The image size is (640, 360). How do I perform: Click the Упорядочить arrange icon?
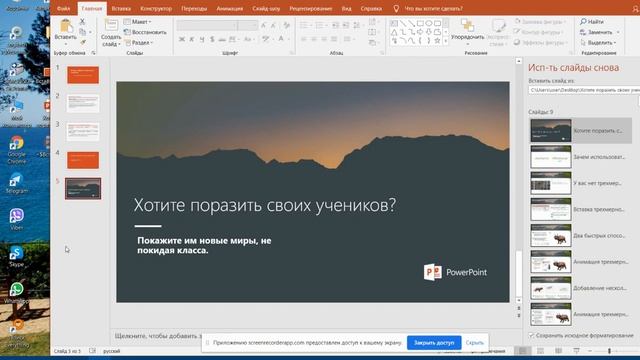point(467,26)
